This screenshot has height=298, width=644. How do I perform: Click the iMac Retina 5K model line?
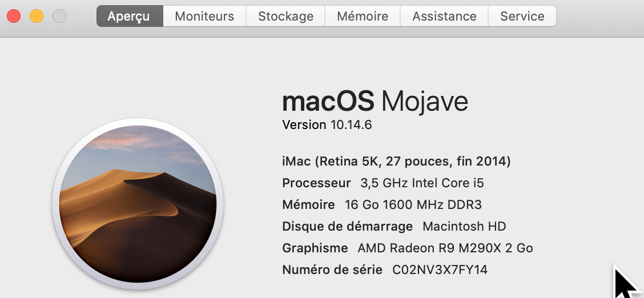[x=396, y=162]
